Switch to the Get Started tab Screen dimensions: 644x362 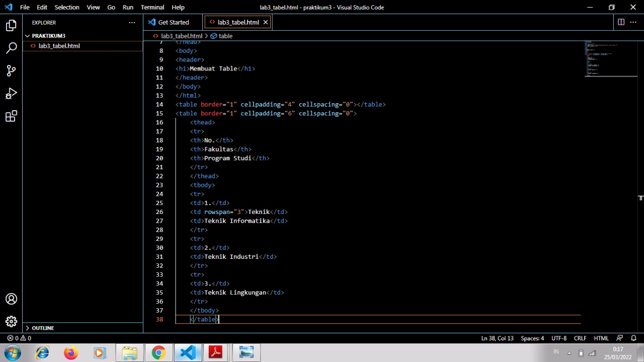[174, 22]
